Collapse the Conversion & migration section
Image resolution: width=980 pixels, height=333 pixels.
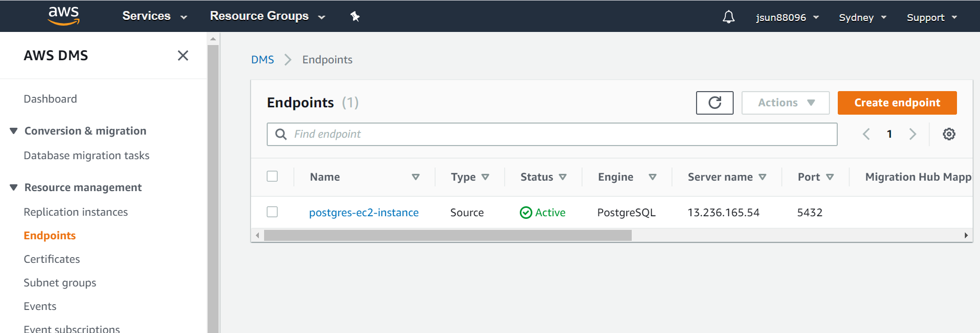coord(14,131)
